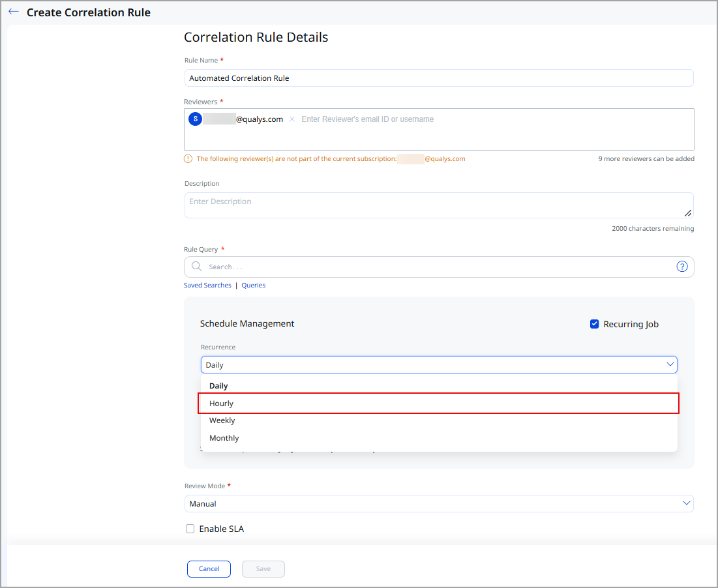Click the magnifier icon in Rule Query search
The height and width of the screenshot is (588, 718).
tap(196, 267)
